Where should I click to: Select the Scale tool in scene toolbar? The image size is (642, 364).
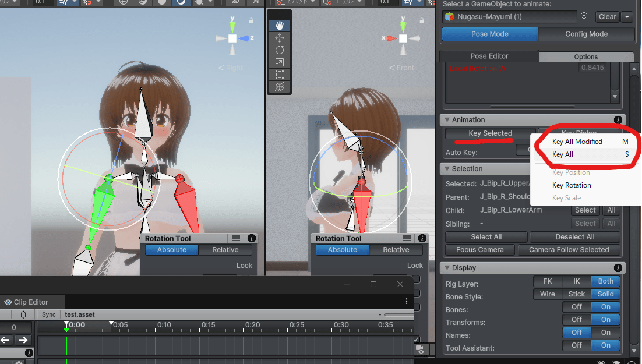click(280, 62)
